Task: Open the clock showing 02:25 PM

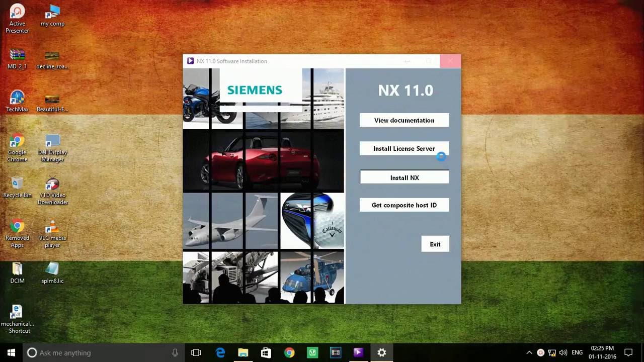Action: (602, 352)
